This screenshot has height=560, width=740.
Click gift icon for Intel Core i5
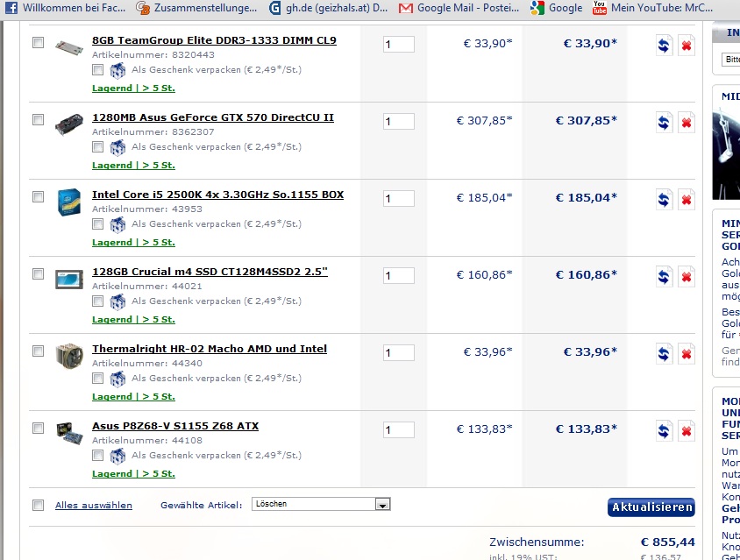pyautogui.click(x=117, y=224)
